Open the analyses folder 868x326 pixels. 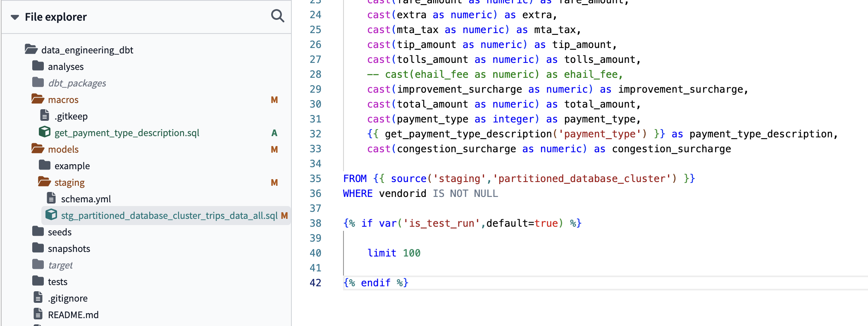click(66, 67)
